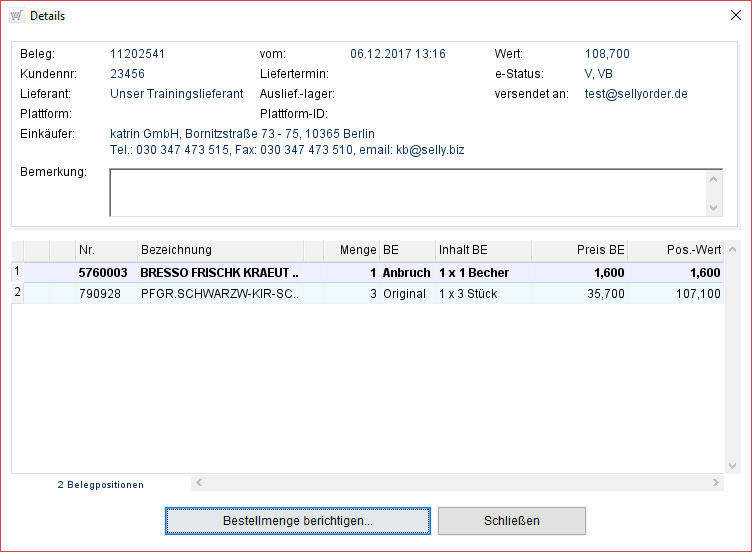
Task: Select row PFGR.SCHWARZW-KIR-SC
Action: coord(218,294)
